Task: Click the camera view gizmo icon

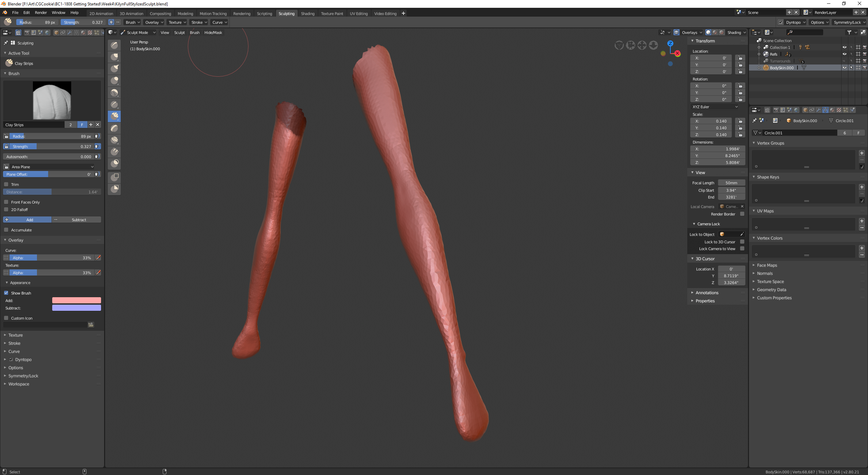Action: pyautogui.click(x=630, y=45)
